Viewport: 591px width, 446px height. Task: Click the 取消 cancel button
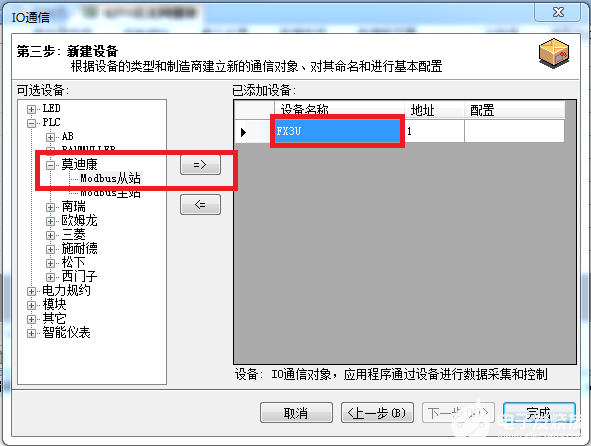[x=296, y=413]
